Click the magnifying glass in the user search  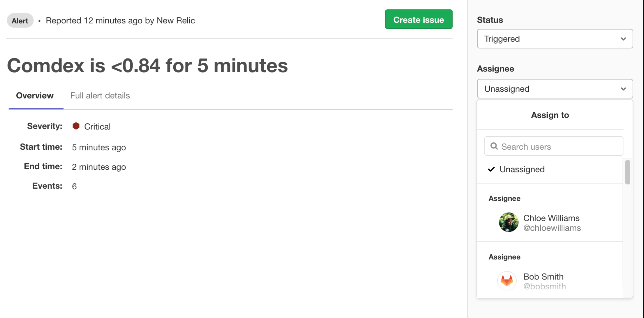(495, 146)
